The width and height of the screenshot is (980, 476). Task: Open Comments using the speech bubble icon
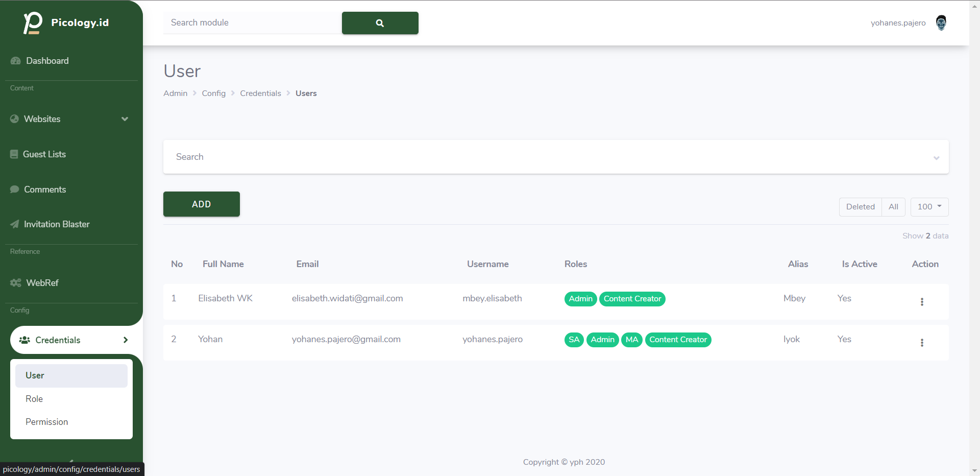tap(15, 189)
